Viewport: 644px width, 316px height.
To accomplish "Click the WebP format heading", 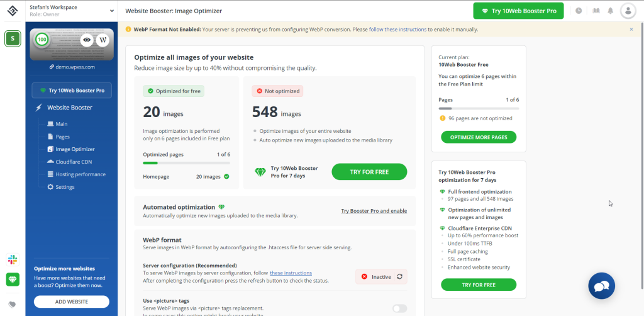I will (x=162, y=240).
